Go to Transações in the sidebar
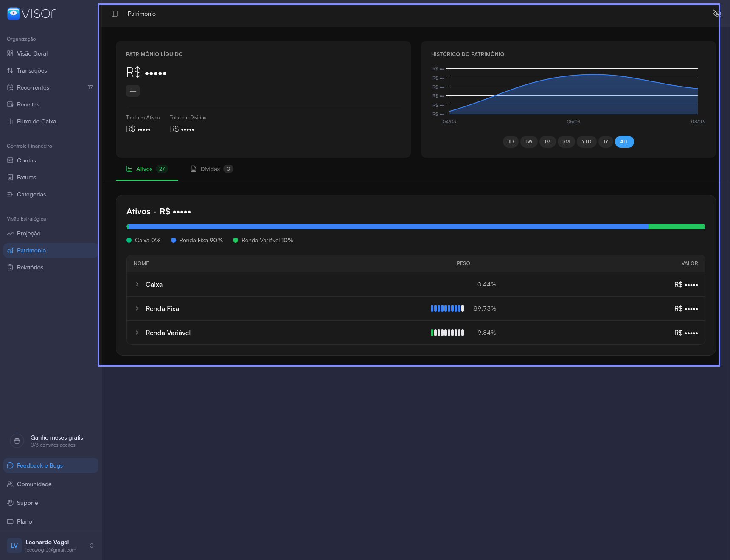Viewport: 730px width, 560px height. coord(32,70)
